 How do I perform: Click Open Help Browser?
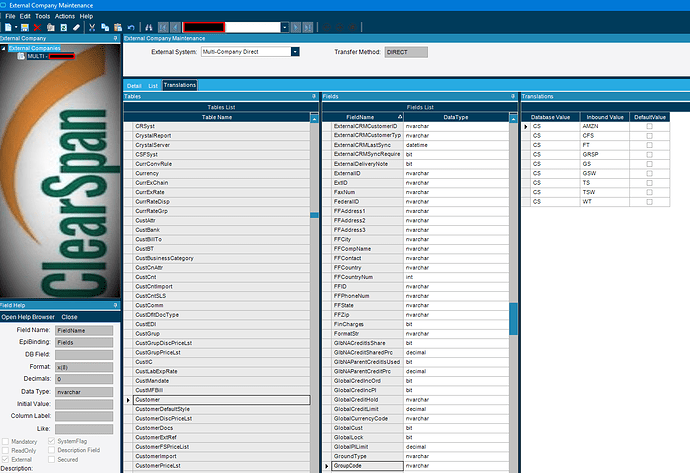pyautogui.click(x=28, y=317)
